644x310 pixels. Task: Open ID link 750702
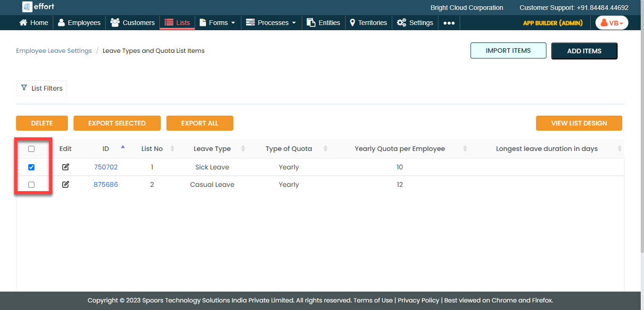(x=106, y=167)
